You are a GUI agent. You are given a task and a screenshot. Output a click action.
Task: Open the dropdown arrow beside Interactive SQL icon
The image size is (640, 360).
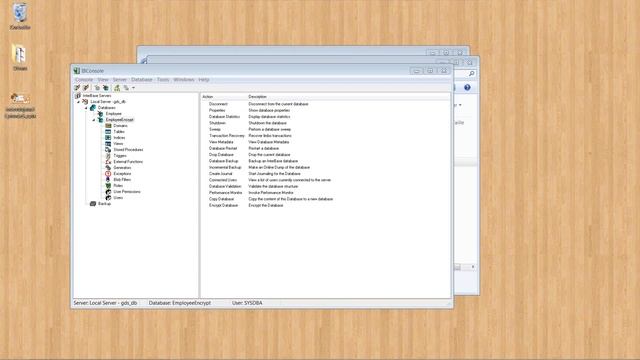(x=133, y=88)
